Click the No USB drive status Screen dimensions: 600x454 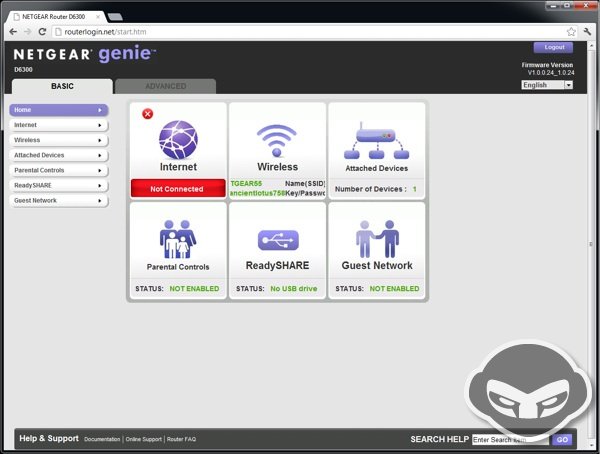point(294,289)
